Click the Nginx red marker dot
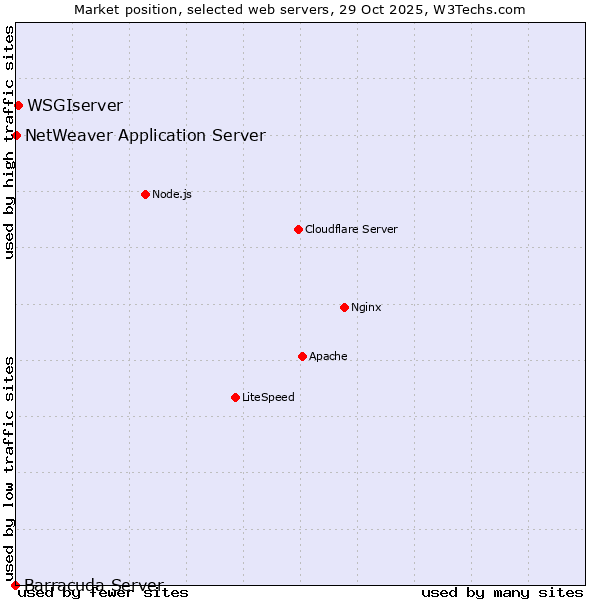This screenshot has width=600, height=600. 344,307
